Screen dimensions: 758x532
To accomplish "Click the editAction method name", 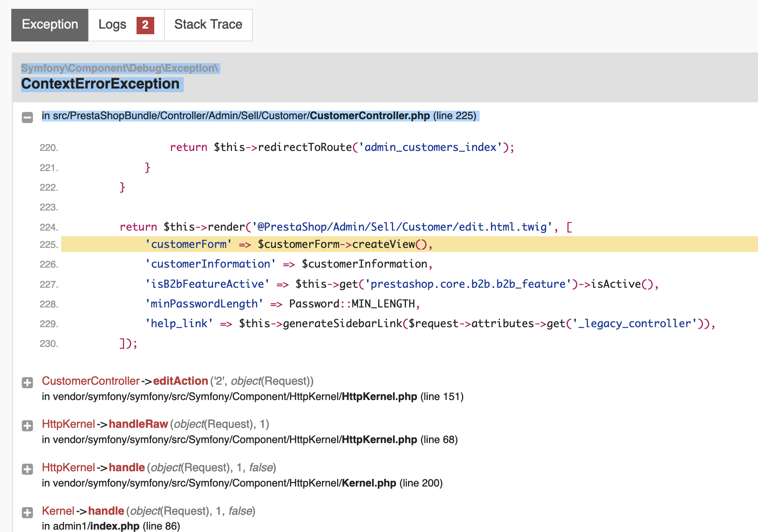I will click(180, 381).
